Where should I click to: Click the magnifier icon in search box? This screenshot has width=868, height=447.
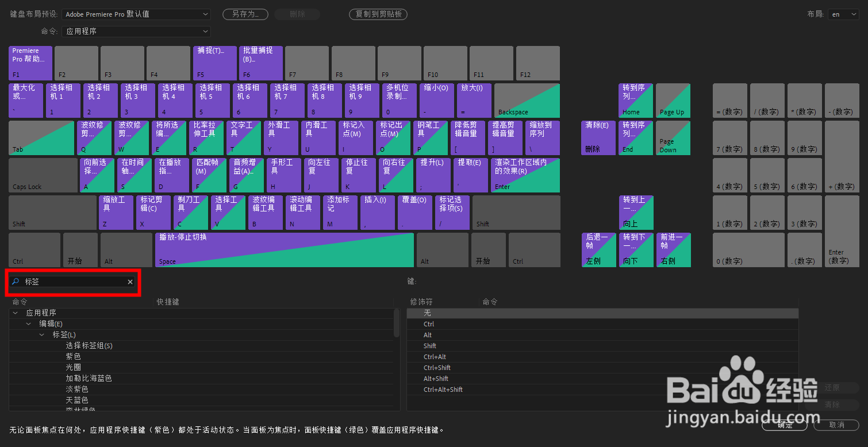(x=16, y=282)
